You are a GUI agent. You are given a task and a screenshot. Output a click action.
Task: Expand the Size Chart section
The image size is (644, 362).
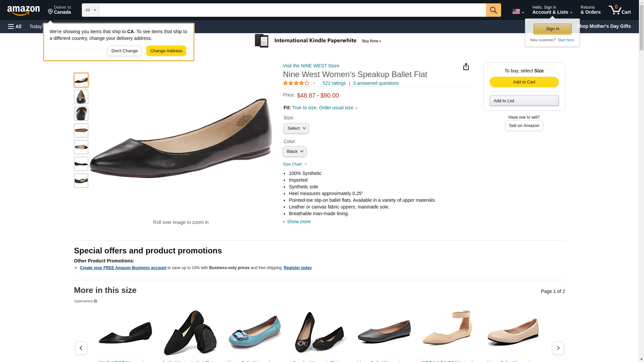[x=295, y=164]
